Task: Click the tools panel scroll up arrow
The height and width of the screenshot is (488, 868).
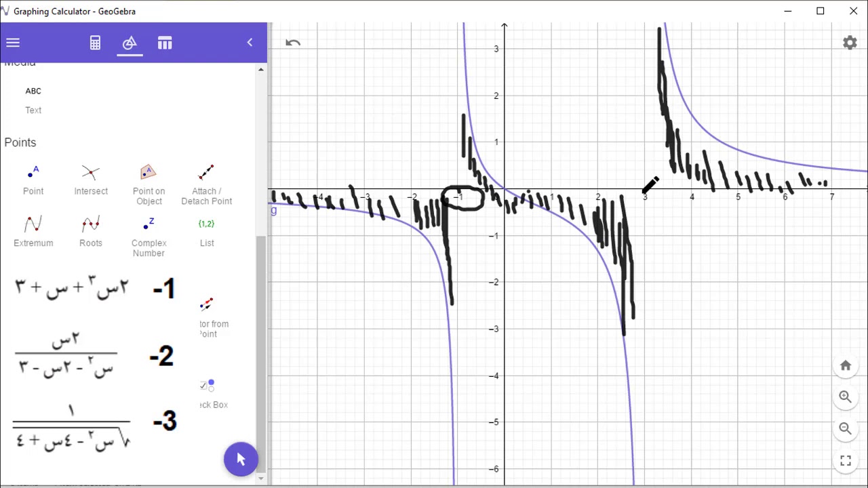Action: (x=261, y=70)
